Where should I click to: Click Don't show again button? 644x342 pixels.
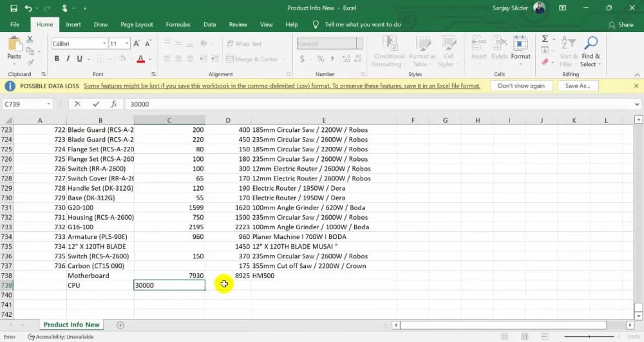(x=521, y=86)
